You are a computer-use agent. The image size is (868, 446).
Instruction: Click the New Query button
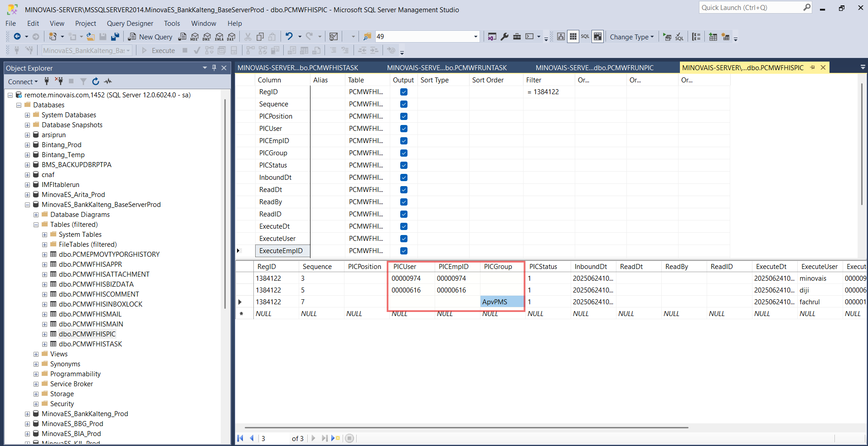click(x=150, y=37)
